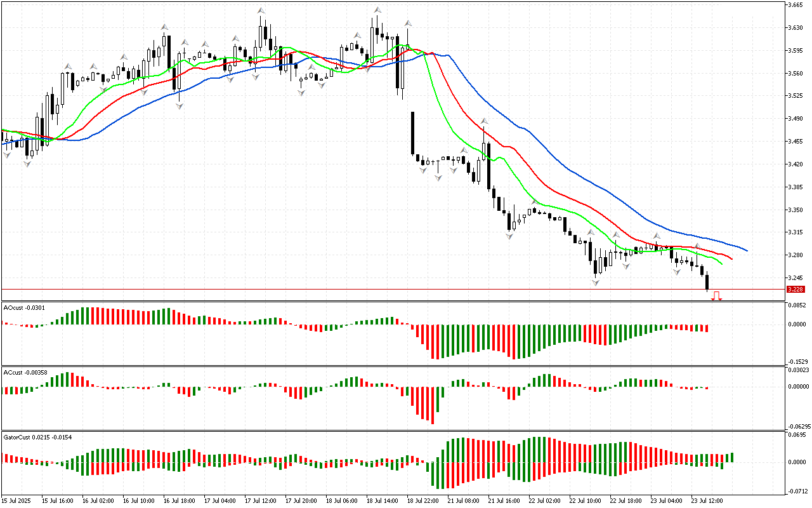Click the 3.665 price scale value
812x508 pixels.
point(795,5)
